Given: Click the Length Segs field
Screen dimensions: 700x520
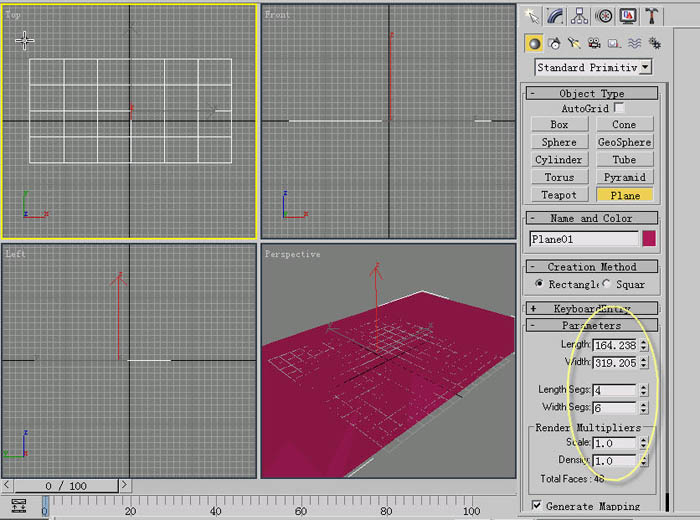Looking at the screenshot, I should tap(614, 390).
